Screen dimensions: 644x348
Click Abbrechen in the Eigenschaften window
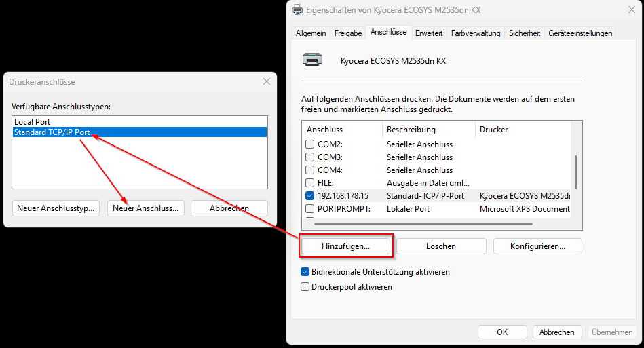557,332
